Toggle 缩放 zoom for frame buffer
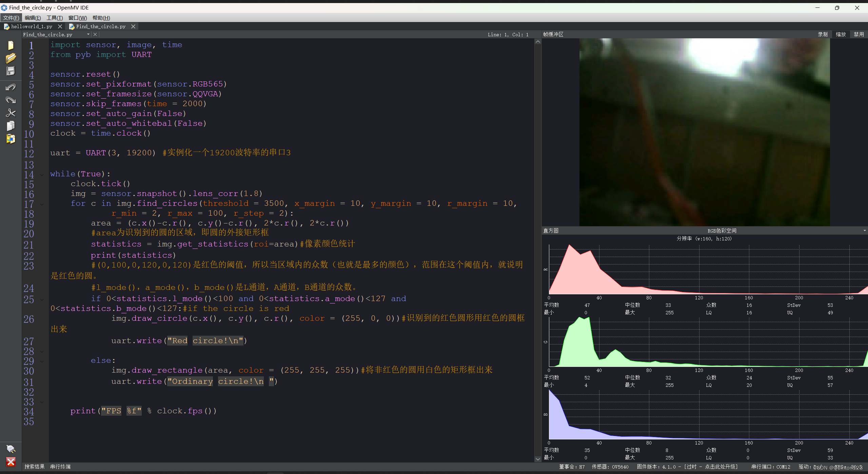Image resolution: width=868 pixels, height=474 pixels. coord(841,34)
